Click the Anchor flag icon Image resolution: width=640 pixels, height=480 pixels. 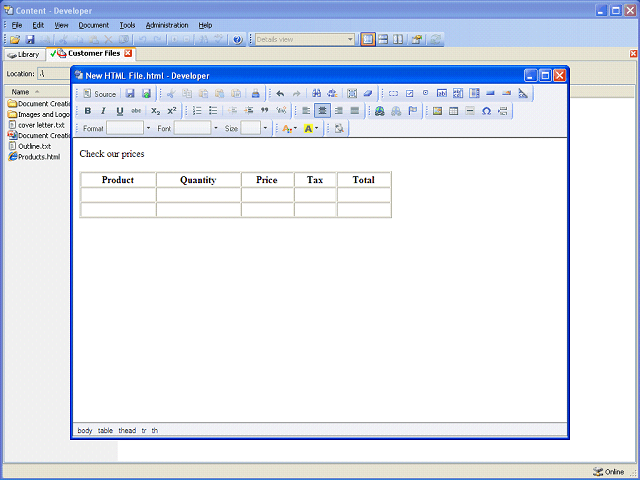[413, 111]
